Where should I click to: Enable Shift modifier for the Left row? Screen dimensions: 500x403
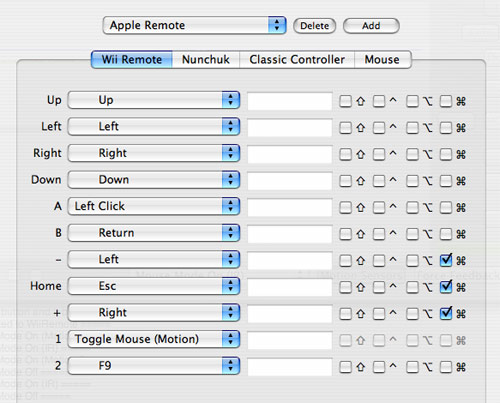point(345,128)
